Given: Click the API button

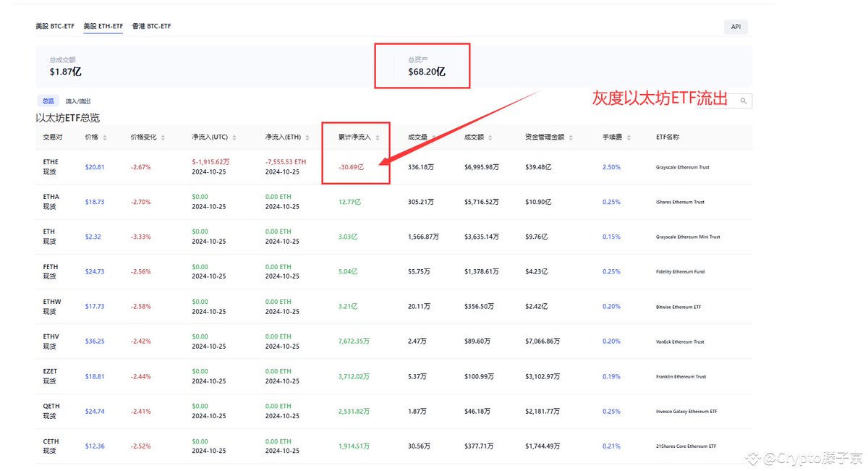Looking at the screenshot, I should (x=736, y=27).
